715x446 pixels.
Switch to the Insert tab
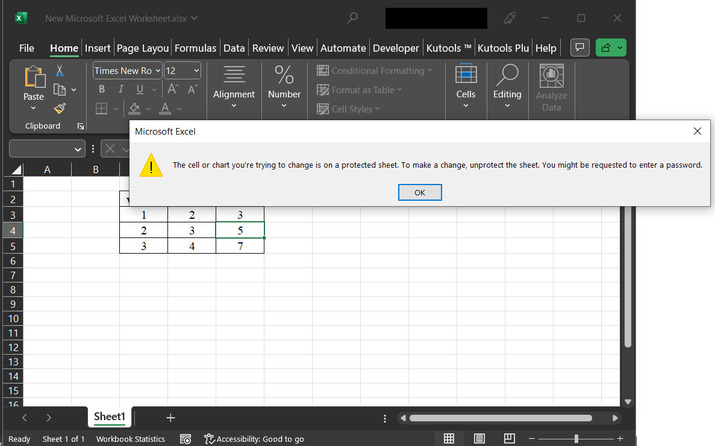(x=98, y=48)
